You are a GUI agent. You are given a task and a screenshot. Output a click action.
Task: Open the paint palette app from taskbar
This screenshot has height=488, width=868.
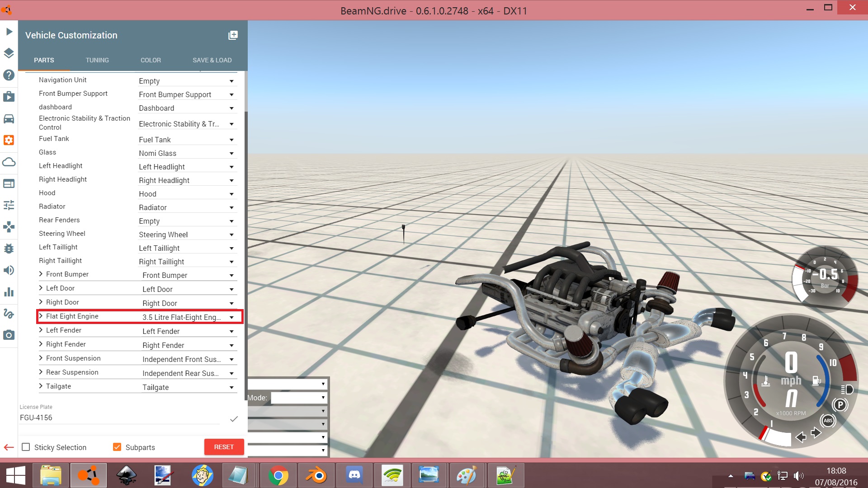coord(467,475)
